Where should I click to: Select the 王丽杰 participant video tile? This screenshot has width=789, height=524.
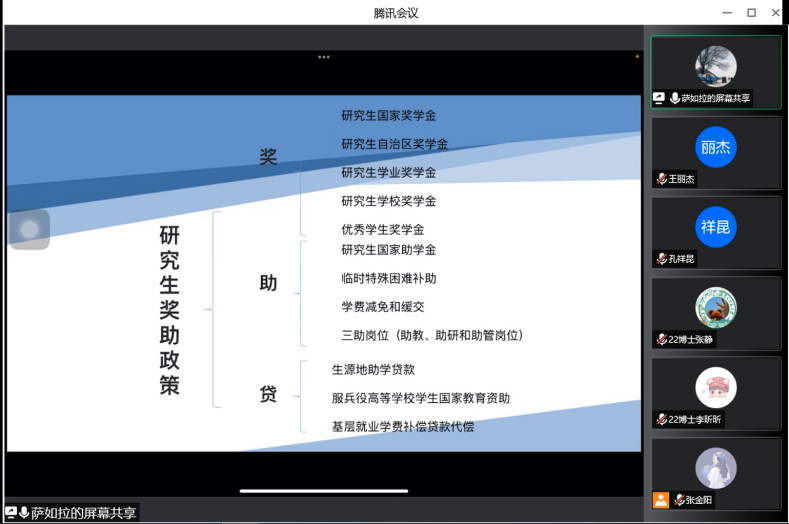point(716,148)
